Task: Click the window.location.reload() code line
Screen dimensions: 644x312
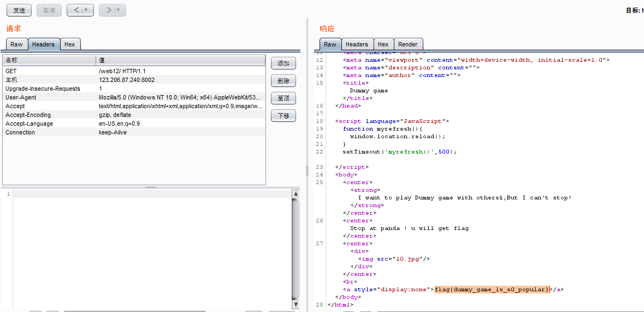Action: click(398, 136)
